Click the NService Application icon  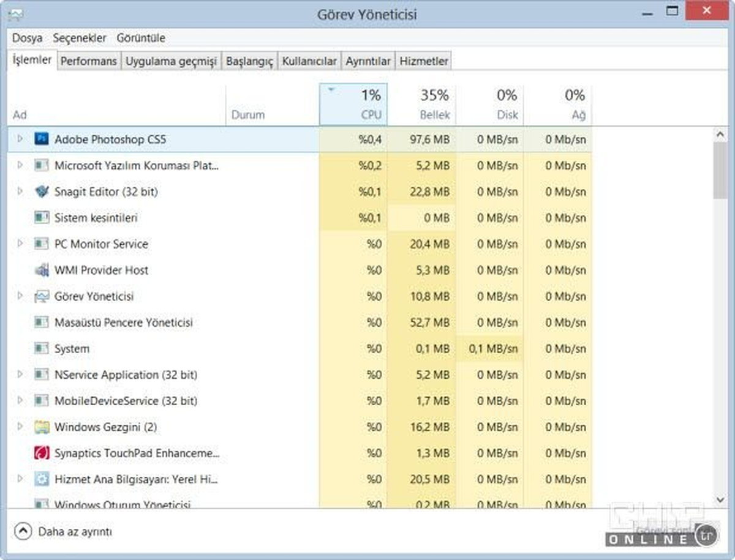click(x=42, y=375)
